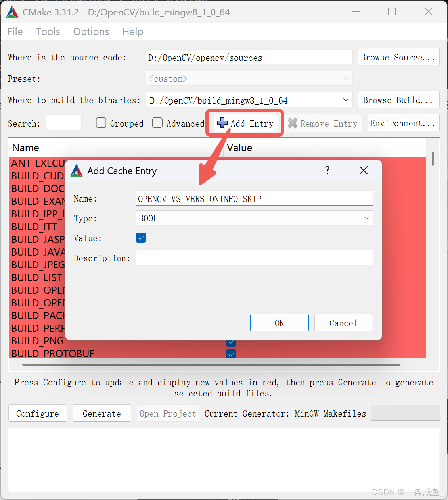Click the question mark help icon in dialog

pyautogui.click(x=327, y=170)
